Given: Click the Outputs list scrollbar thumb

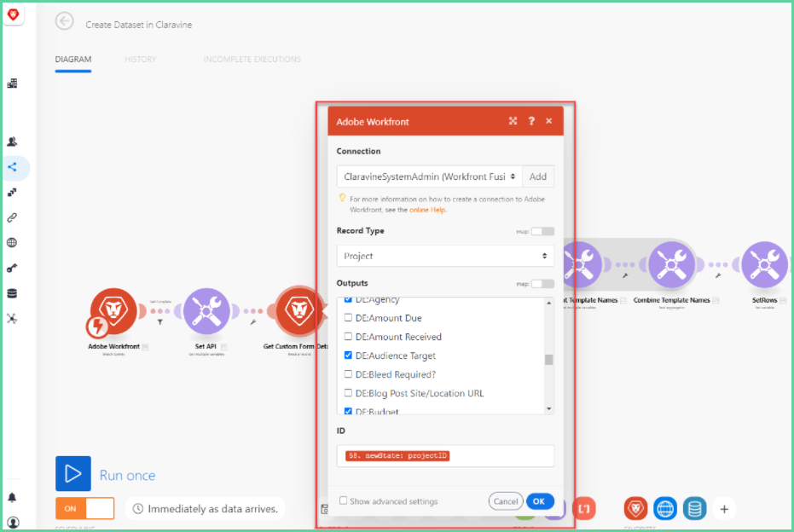Looking at the screenshot, I should click(x=549, y=360).
